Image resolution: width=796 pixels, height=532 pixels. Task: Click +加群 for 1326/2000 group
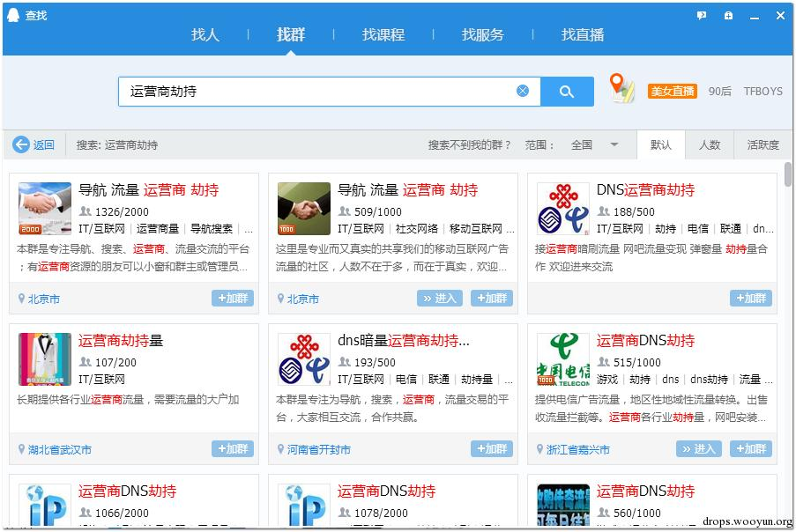[x=233, y=299]
